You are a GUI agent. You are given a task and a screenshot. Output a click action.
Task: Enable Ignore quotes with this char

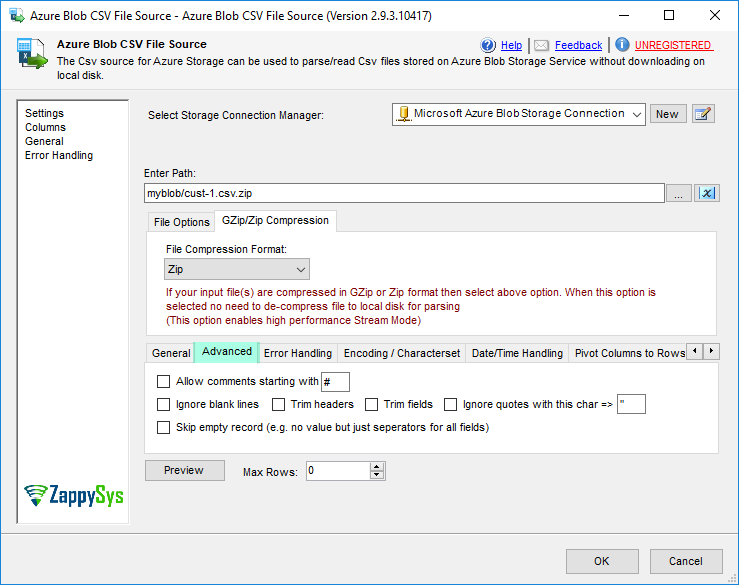pyautogui.click(x=451, y=404)
